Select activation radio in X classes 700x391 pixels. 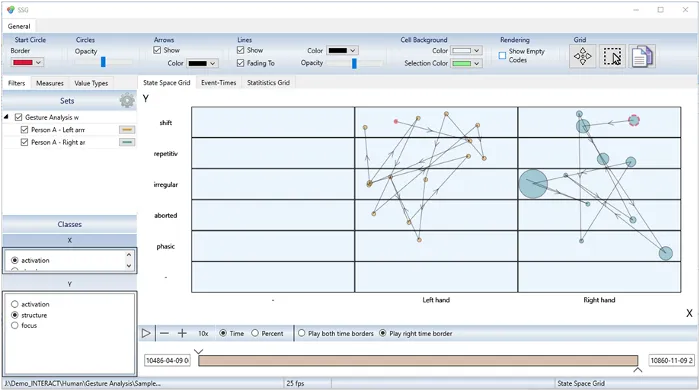15,260
